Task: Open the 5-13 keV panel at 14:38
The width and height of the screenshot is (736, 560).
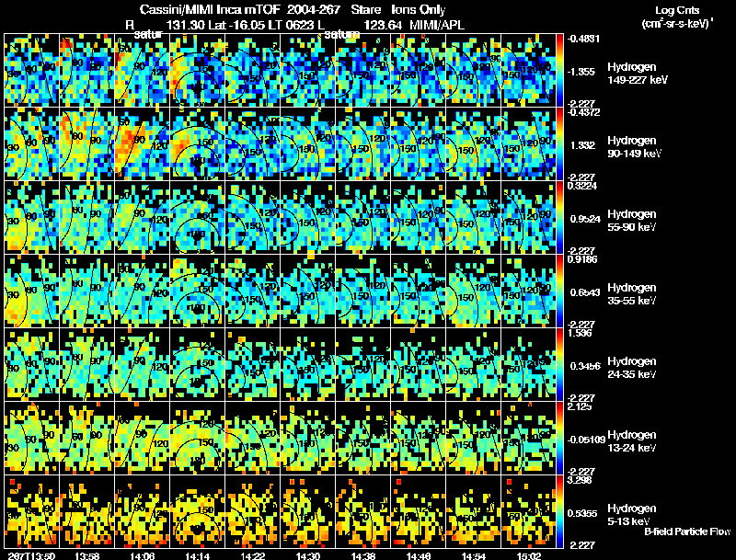Action: point(363,512)
